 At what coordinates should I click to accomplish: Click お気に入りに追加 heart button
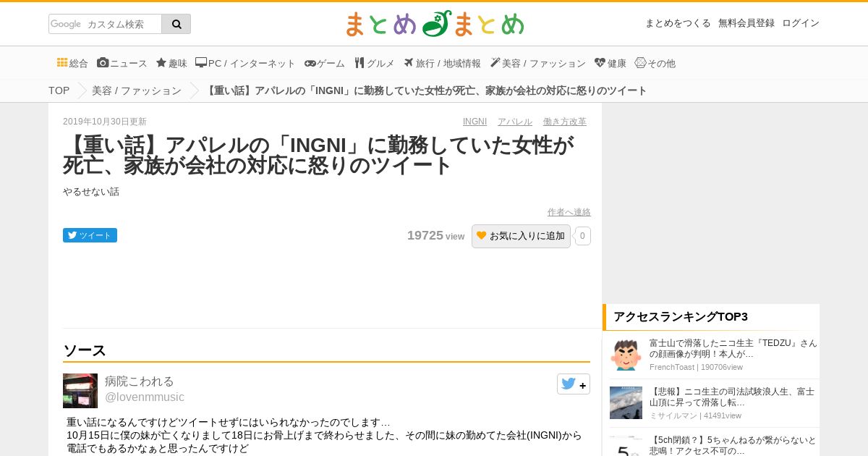click(521, 236)
